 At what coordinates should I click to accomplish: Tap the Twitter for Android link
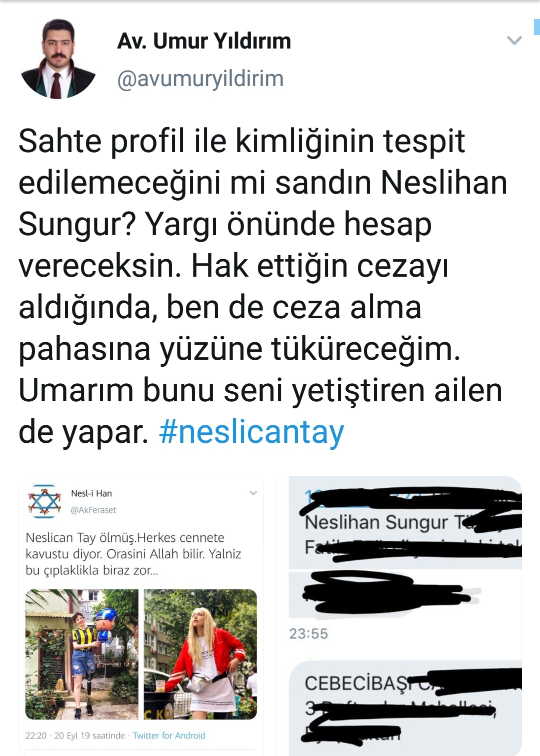click(169, 735)
